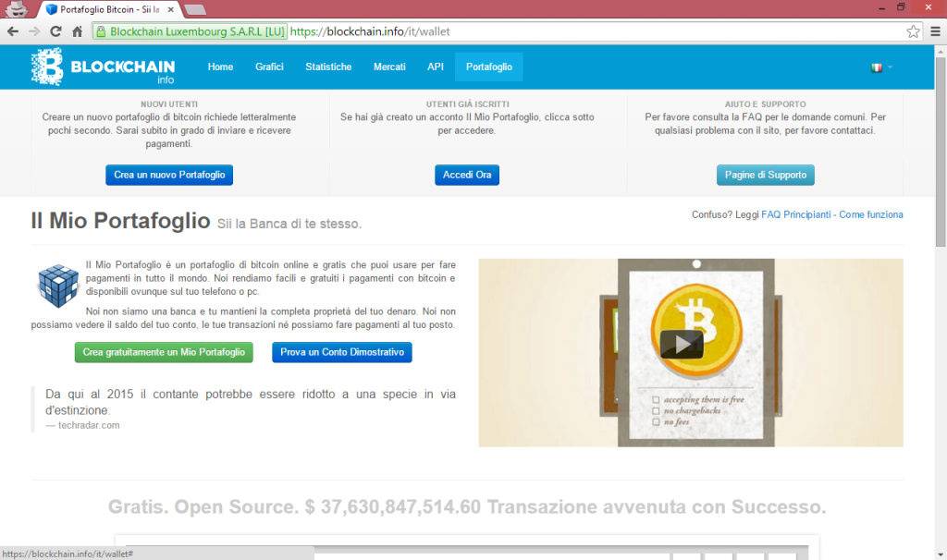Click the AIUTO E SUPPORTO heading
Viewport: 947px width, 560px height.
click(765, 104)
